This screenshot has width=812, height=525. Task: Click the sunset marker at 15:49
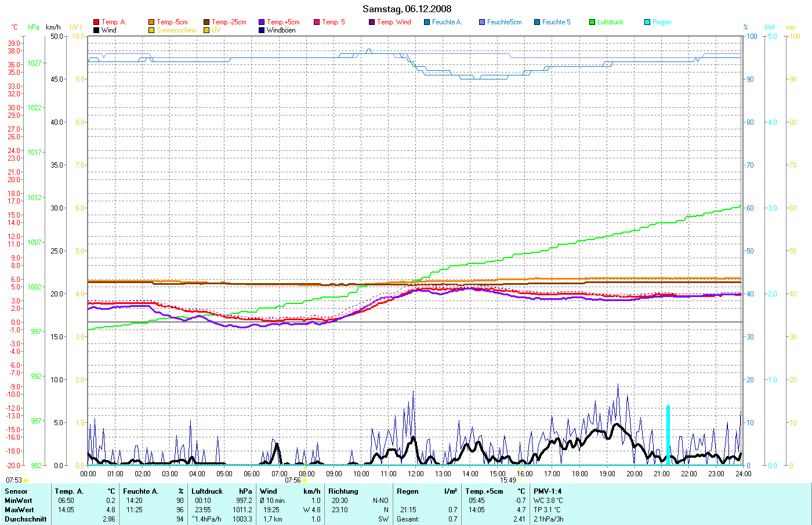pyautogui.click(x=520, y=465)
